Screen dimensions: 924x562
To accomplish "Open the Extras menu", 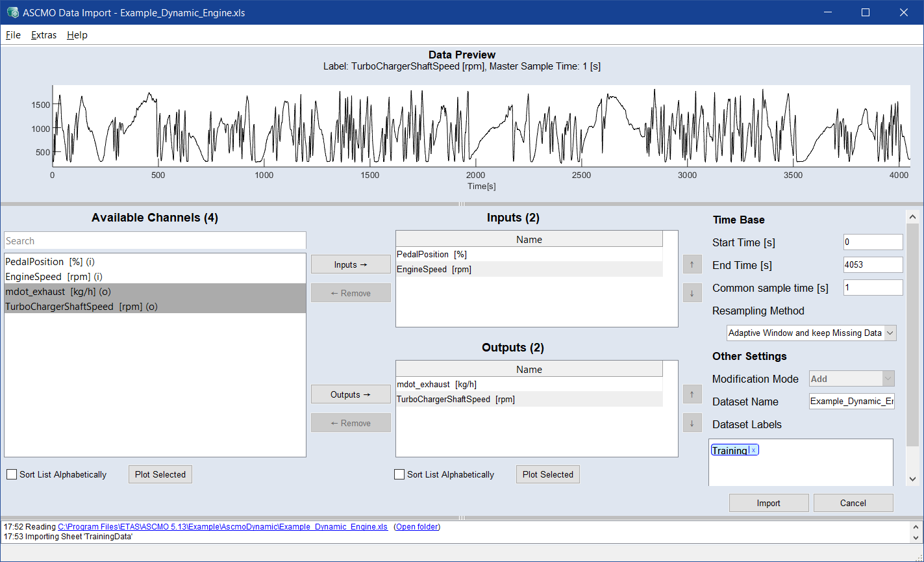I will click(x=44, y=35).
